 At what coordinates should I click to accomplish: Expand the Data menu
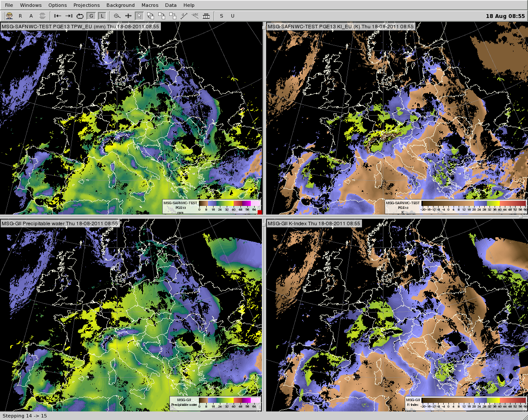point(171,5)
